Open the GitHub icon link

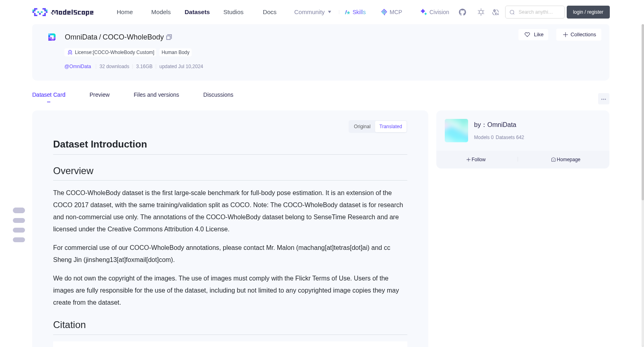pos(462,12)
